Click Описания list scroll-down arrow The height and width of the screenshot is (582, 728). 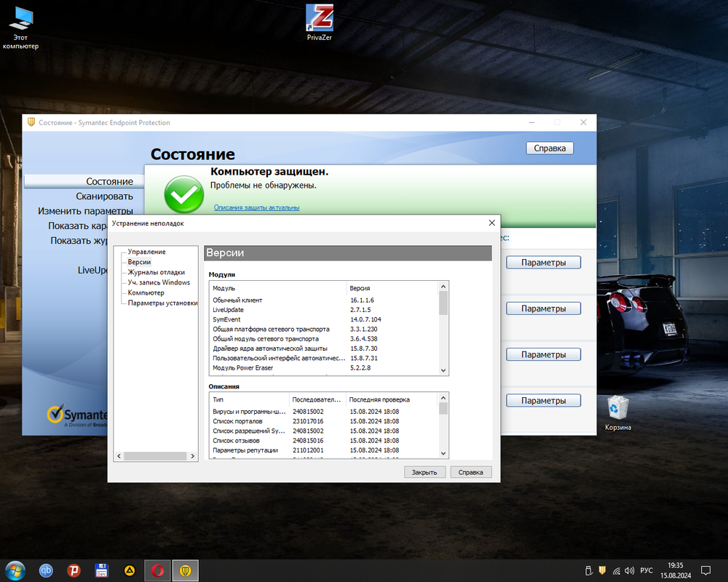[x=443, y=453]
